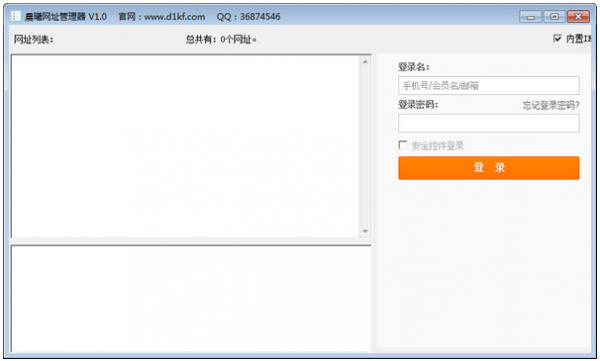Click the URL list scroll down arrow

click(x=365, y=231)
